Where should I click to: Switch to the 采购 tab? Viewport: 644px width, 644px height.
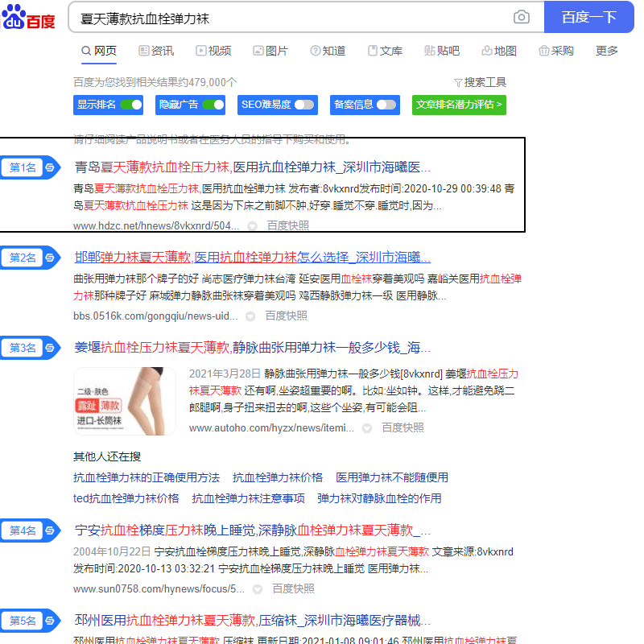click(556, 51)
